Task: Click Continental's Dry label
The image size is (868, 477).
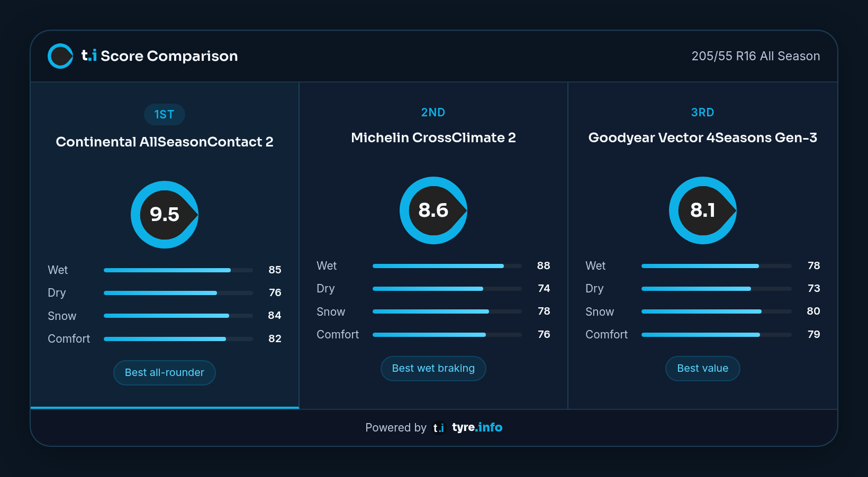Action: coord(57,293)
